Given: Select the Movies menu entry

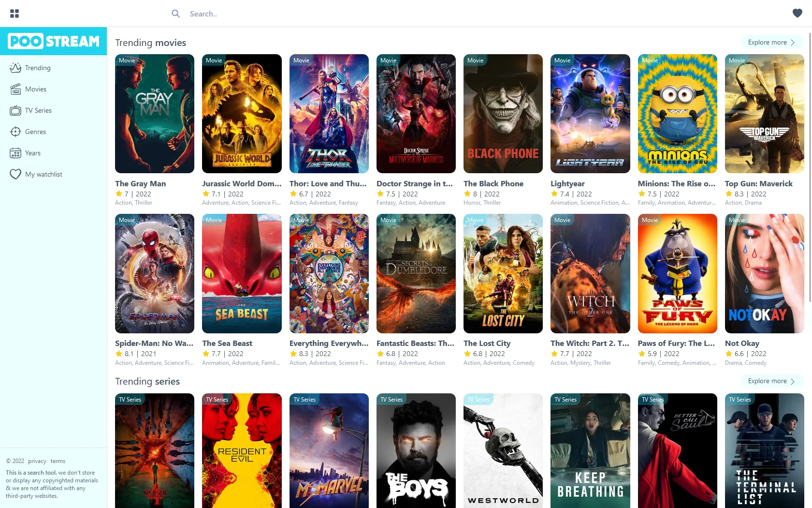Looking at the screenshot, I should coord(36,89).
